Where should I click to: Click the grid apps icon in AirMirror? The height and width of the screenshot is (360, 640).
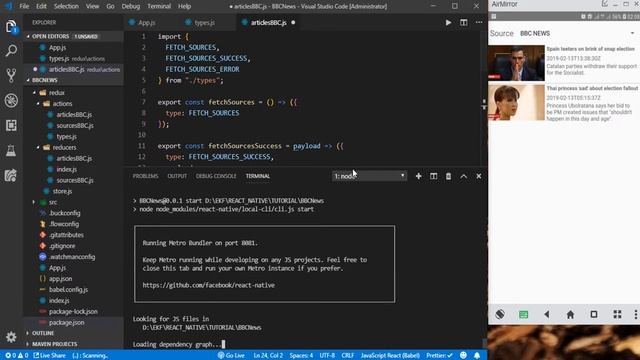coord(617,314)
